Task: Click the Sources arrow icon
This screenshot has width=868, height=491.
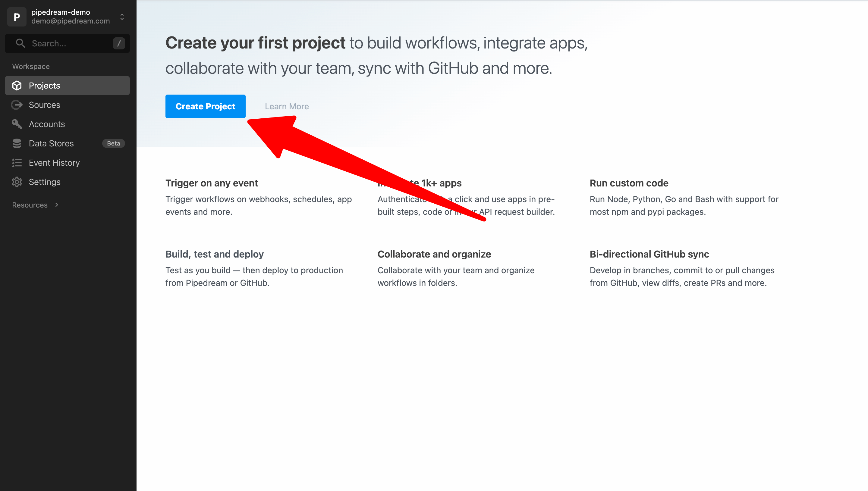Action: tap(17, 105)
